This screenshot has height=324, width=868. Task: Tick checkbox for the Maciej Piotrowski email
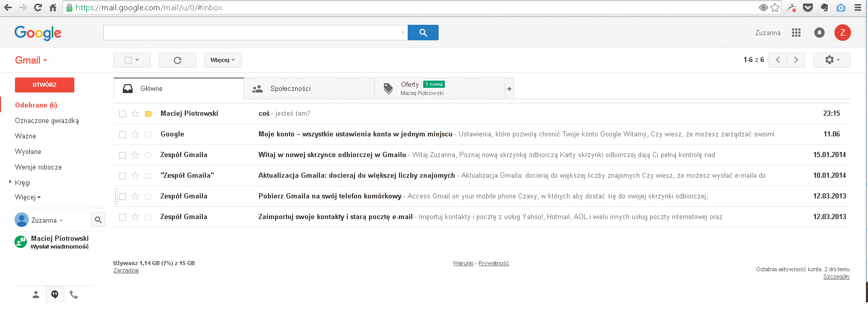122,114
